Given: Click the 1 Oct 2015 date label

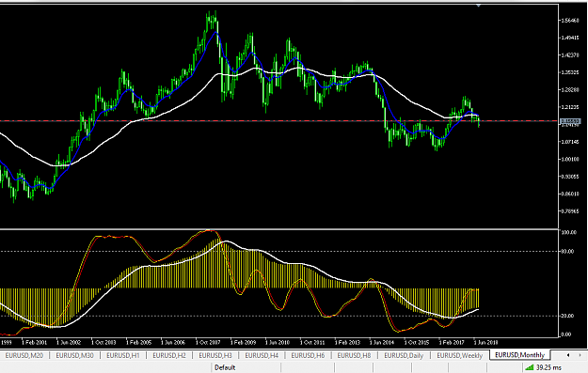Looking at the screenshot, I should (x=416, y=342).
